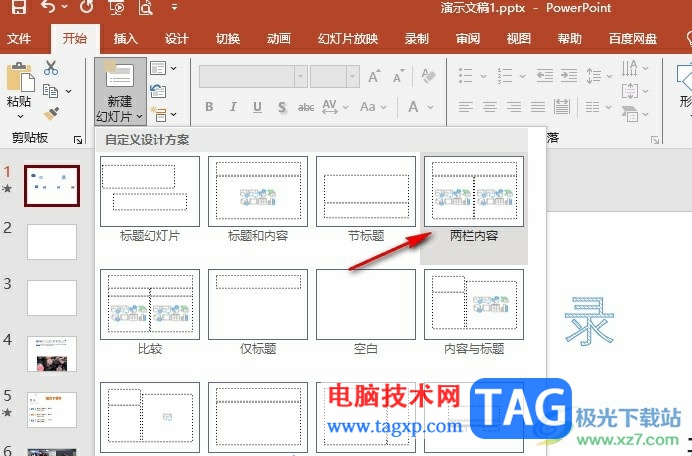Click the 新建幻灯片 button
The width and height of the screenshot is (692, 456).
(x=120, y=92)
